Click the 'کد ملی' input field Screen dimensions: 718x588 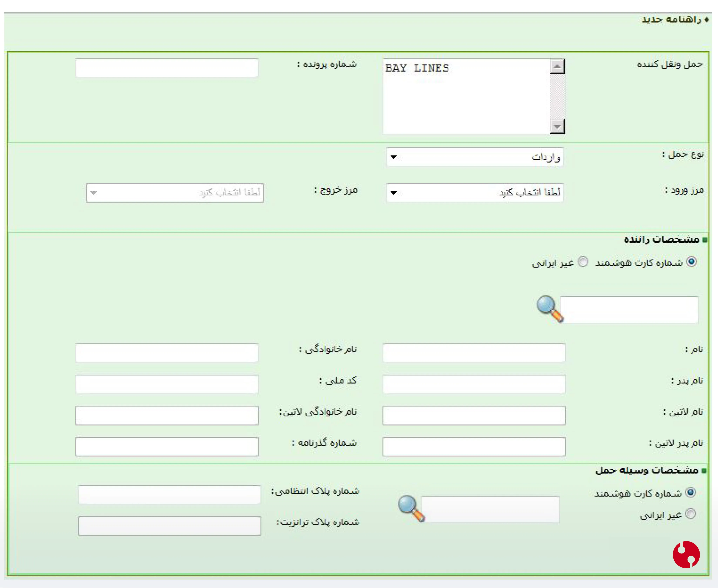pos(167,384)
